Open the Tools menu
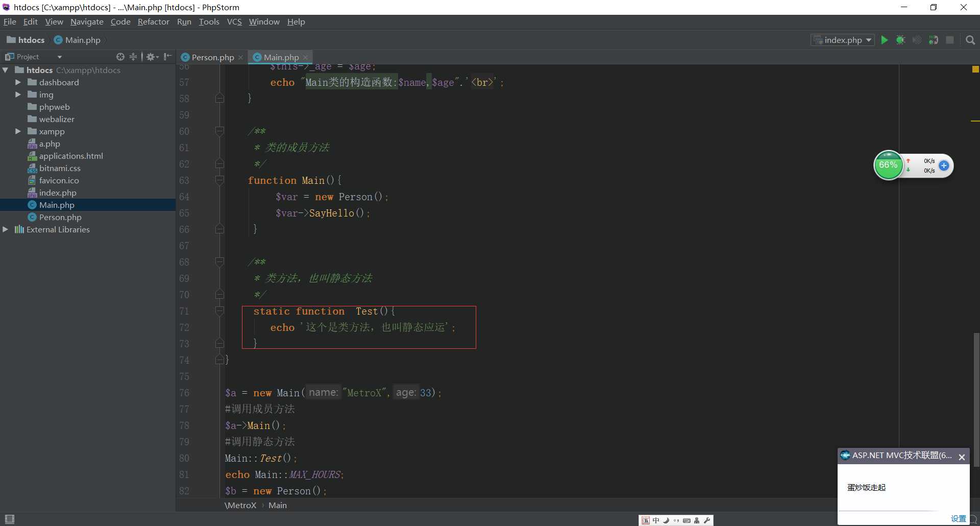 click(209, 21)
